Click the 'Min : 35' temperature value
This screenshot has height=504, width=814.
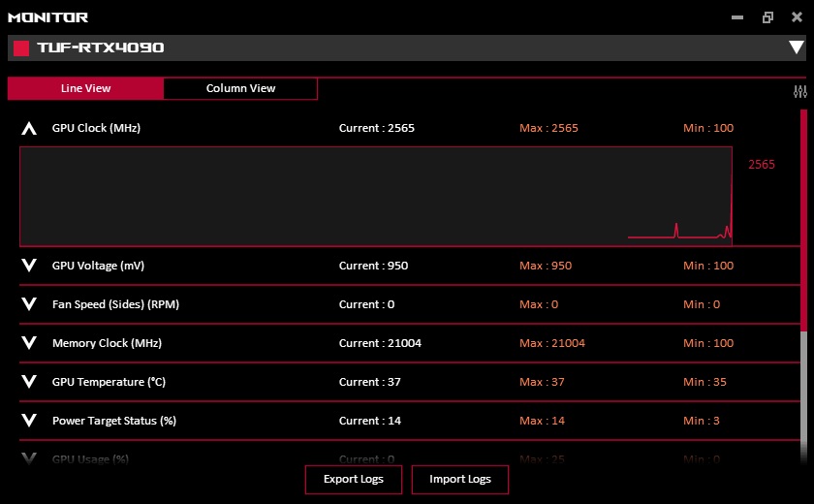(x=705, y=382)
